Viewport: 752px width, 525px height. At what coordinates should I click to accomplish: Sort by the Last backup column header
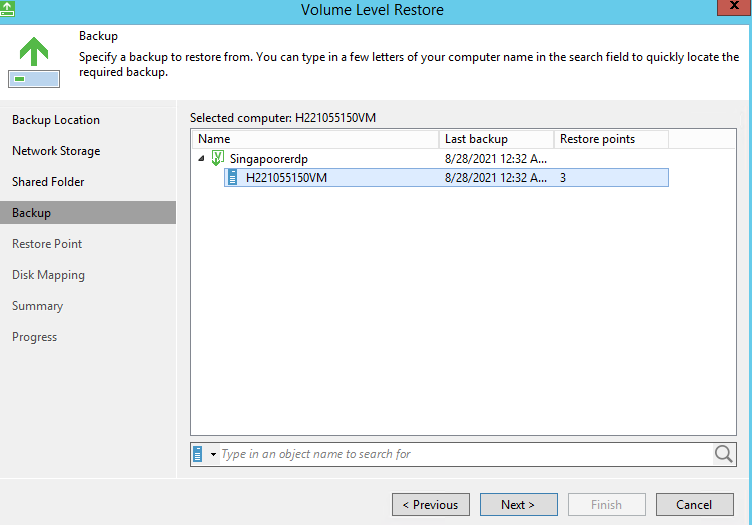coord(495,139)
